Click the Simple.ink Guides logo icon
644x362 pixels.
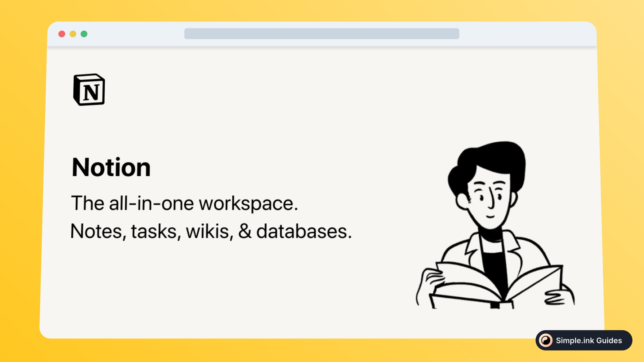544,340
